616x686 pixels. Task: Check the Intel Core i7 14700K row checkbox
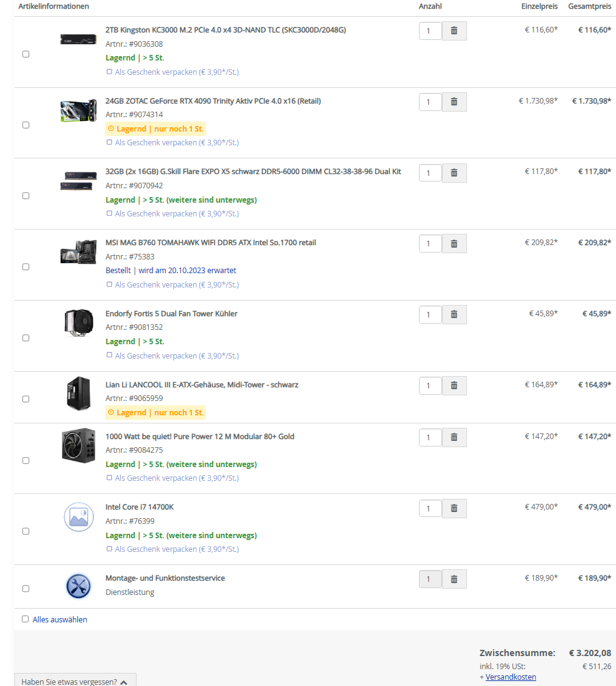tap(26, 531)
